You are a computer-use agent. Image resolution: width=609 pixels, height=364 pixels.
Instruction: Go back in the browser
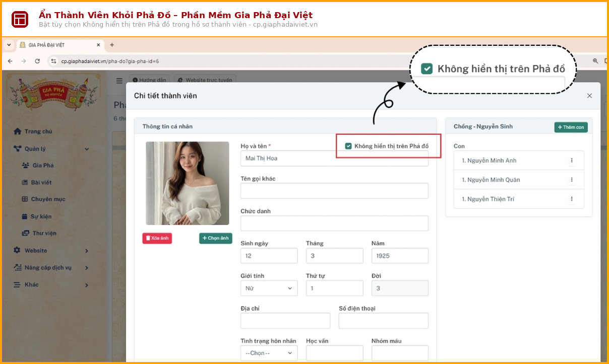click(x=10, y=61)
